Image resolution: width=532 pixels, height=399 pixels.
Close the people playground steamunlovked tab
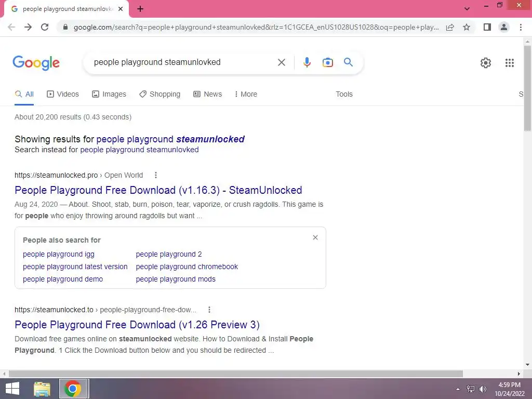pyautogui.click(x=121, y=9)
